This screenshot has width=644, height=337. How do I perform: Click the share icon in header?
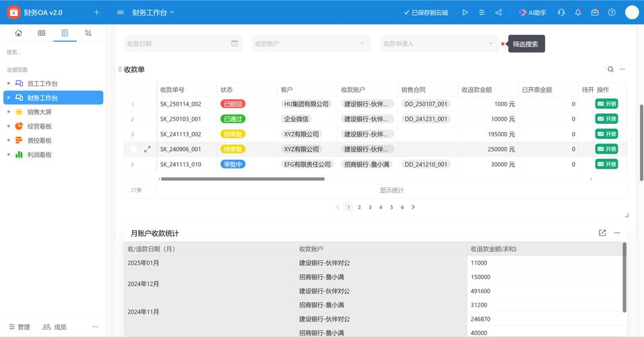tap(498, 12)
